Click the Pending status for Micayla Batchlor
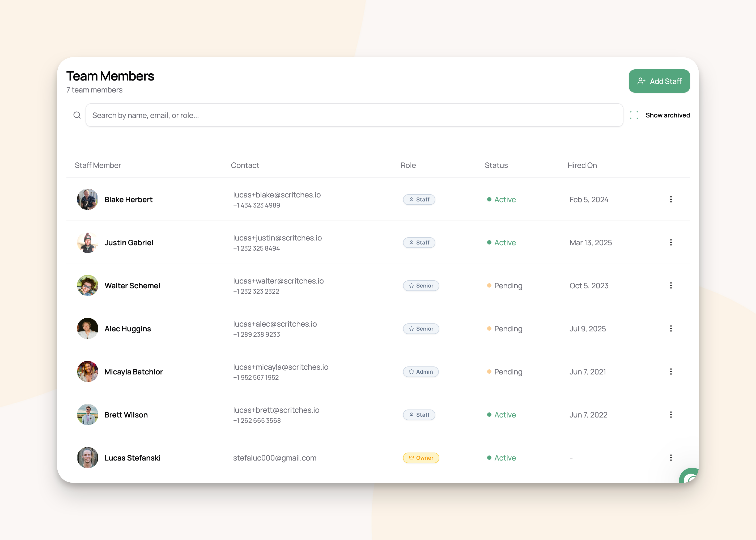Screen dimensions: 756x540 (504, 372)
